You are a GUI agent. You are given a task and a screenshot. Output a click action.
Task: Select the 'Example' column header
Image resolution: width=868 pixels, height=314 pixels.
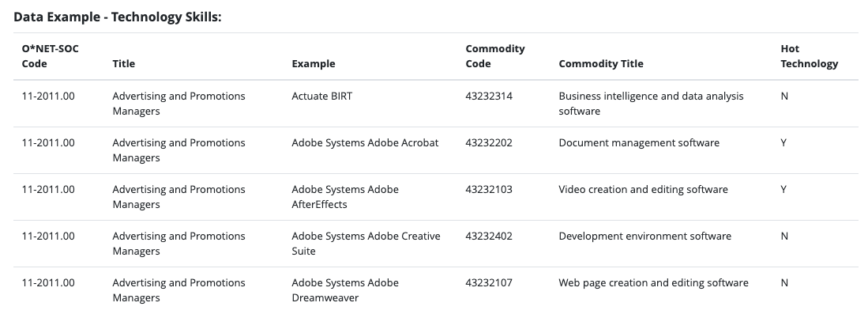(x=314, y=64)
